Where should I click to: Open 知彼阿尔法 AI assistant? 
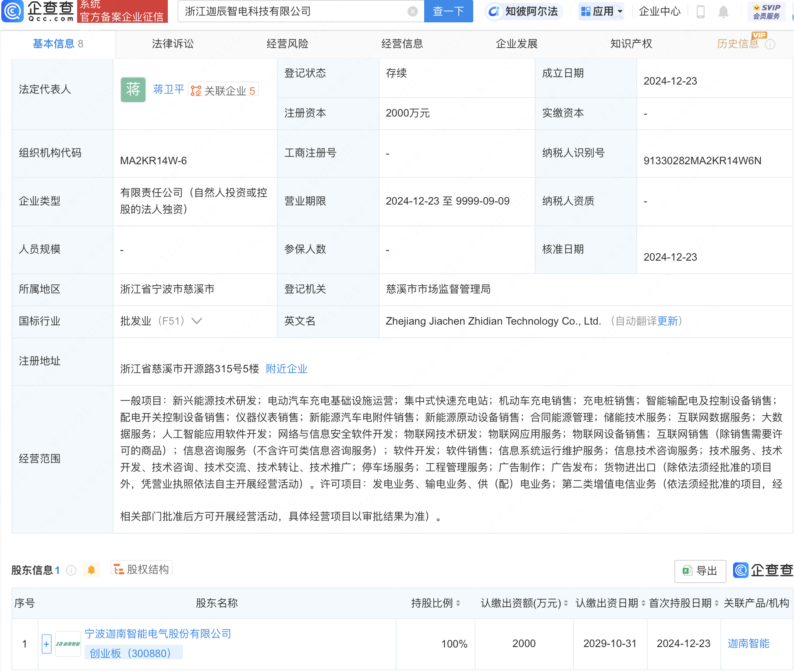click(x=524, y=11)
